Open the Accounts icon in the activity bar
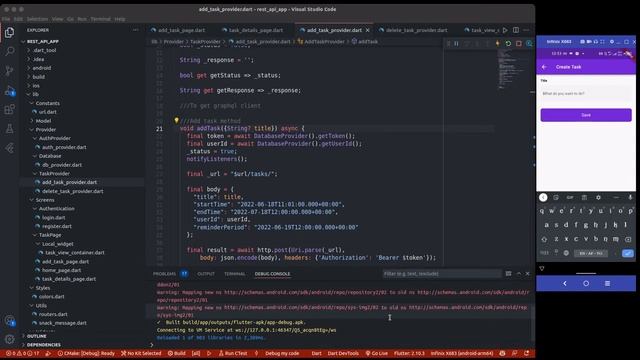Viewport: 640px width, 360px height. point(9,320)
